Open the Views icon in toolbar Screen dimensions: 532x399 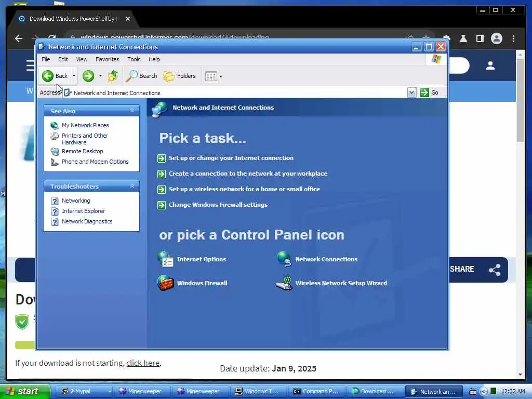pos(211,76)
